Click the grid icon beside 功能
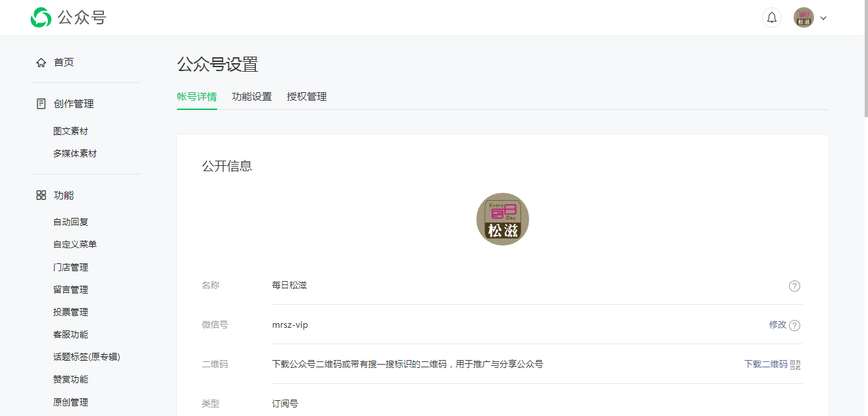The width and height of the screenshot is (868, 416). [40, 194]
